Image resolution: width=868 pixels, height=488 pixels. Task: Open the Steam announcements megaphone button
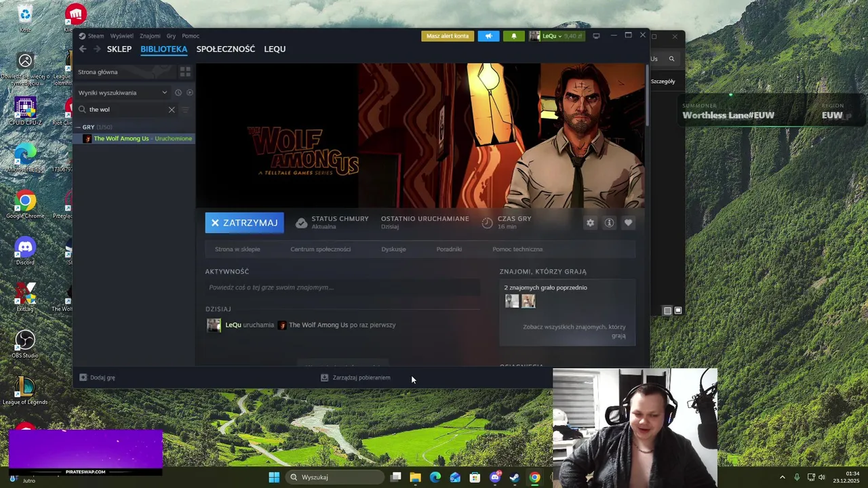point(488,36)
